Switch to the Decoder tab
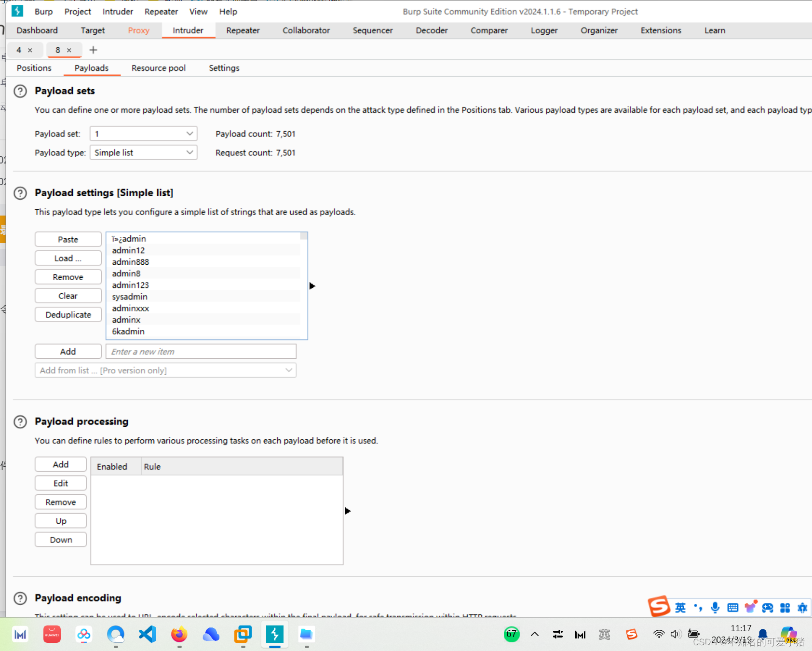 coord(432,30)
